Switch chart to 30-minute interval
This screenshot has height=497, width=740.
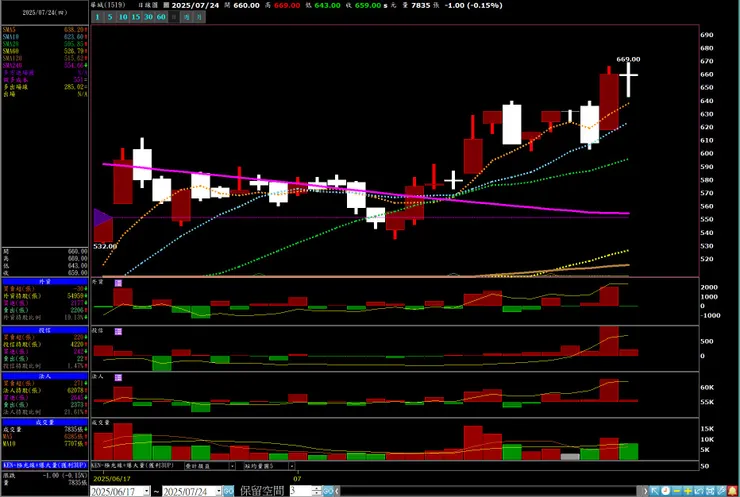point(148,17)
